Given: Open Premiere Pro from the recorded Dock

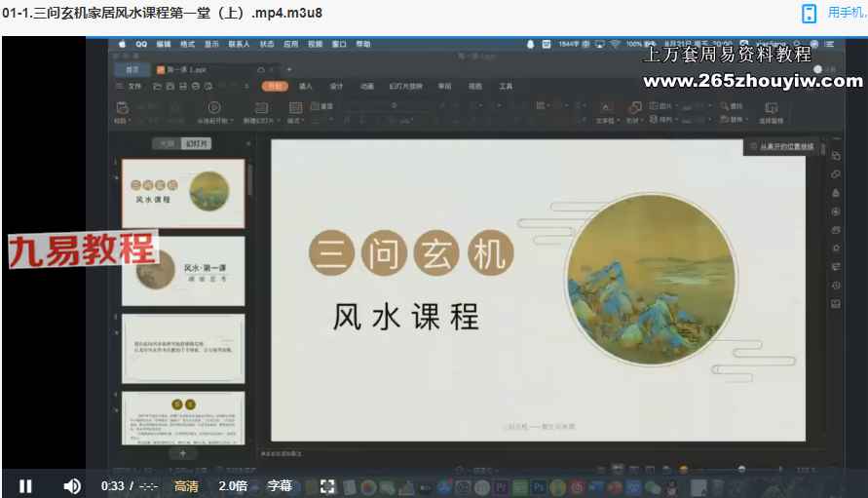Looking at the screenshot, I should [501, 487].
